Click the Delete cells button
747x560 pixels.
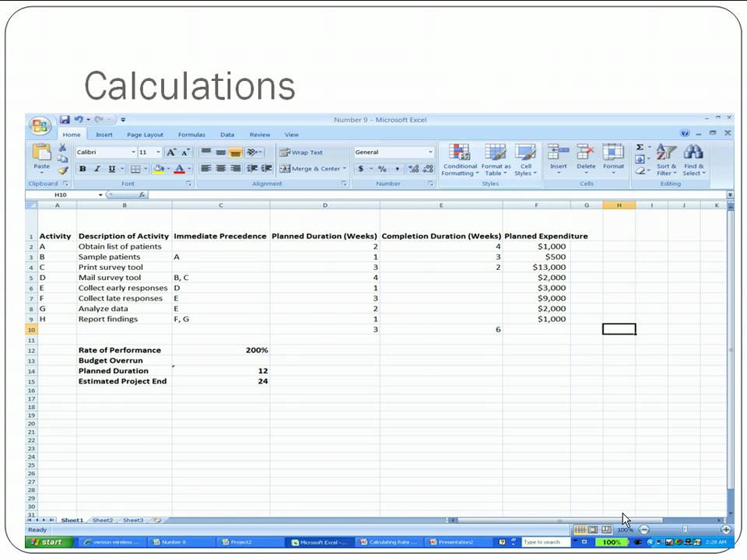tap(586, 159)
